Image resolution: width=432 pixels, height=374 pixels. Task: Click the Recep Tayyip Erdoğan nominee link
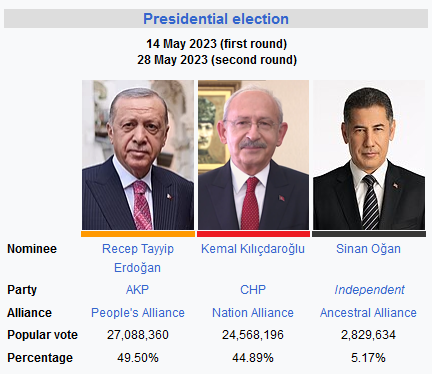pyautogui.click(x=138, y=258)
